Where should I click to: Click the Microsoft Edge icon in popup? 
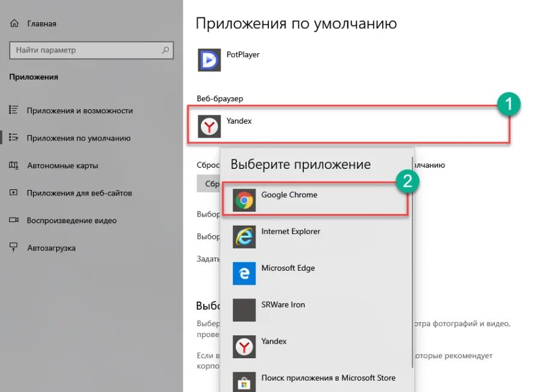[244, 273]
